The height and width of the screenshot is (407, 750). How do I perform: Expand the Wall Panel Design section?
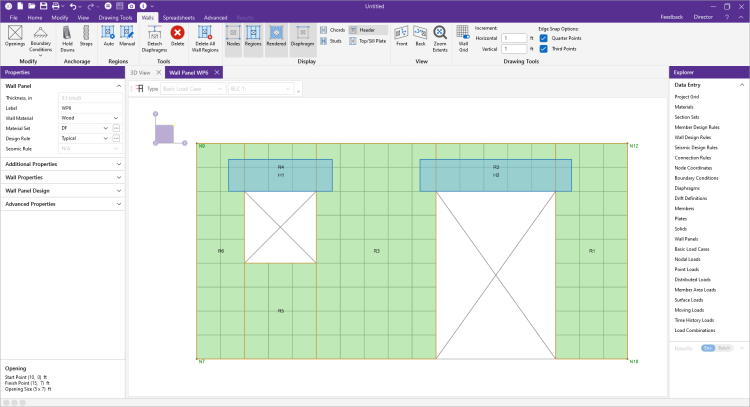(x=60, y=190)
